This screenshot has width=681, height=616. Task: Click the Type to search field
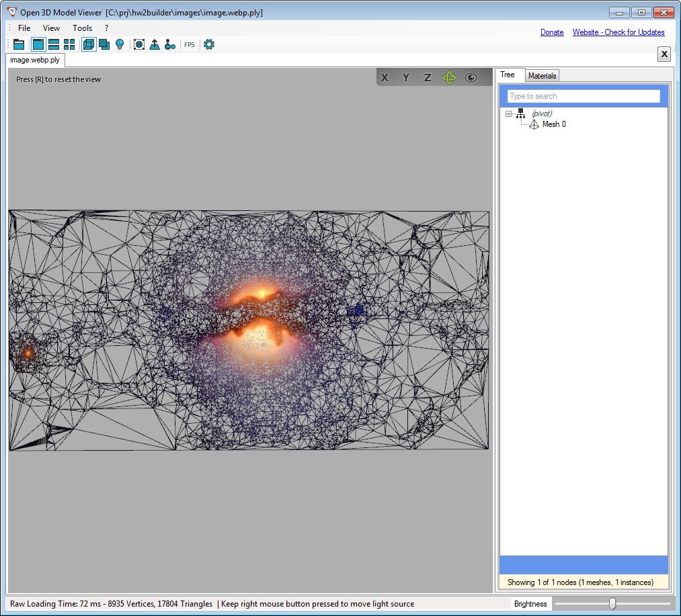point(584,96)
